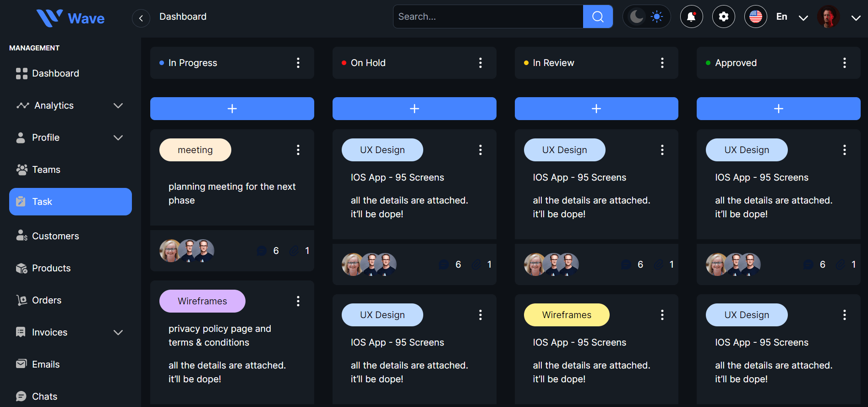
Task: Add a task to In Progress column
Action: pos(232,109)
